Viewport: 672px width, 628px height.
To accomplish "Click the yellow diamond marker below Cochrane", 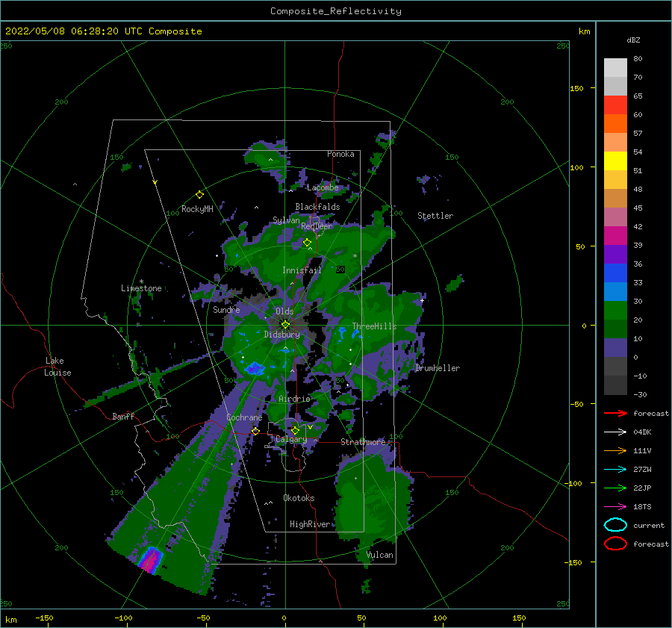I will pos(255,431).
